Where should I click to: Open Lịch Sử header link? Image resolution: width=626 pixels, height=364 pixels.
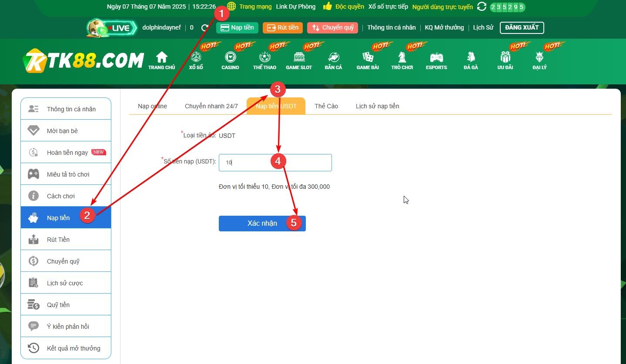(483, 27)
